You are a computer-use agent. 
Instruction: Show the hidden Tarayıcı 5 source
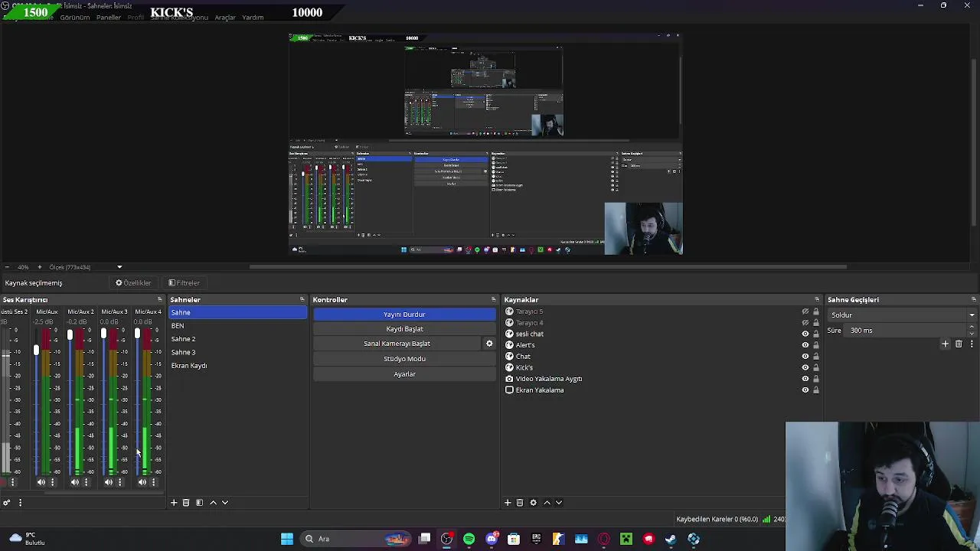click(805, 311)
